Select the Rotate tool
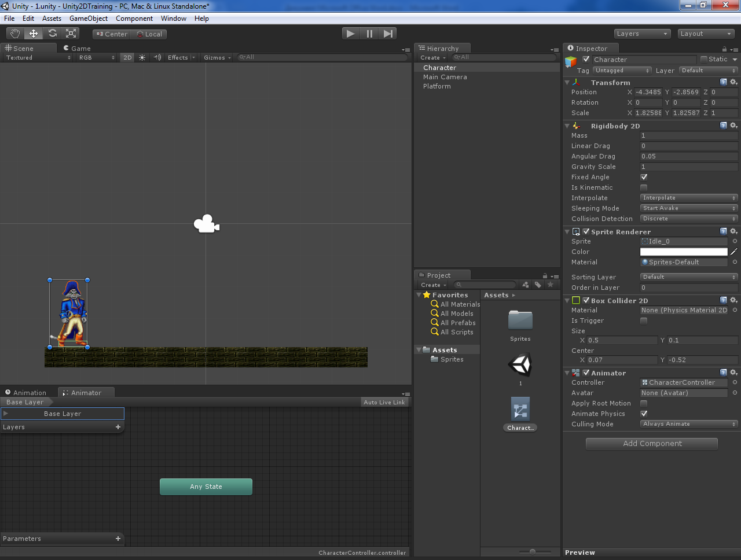The height and width of the screenshot is (560, 741). (52, 34)
